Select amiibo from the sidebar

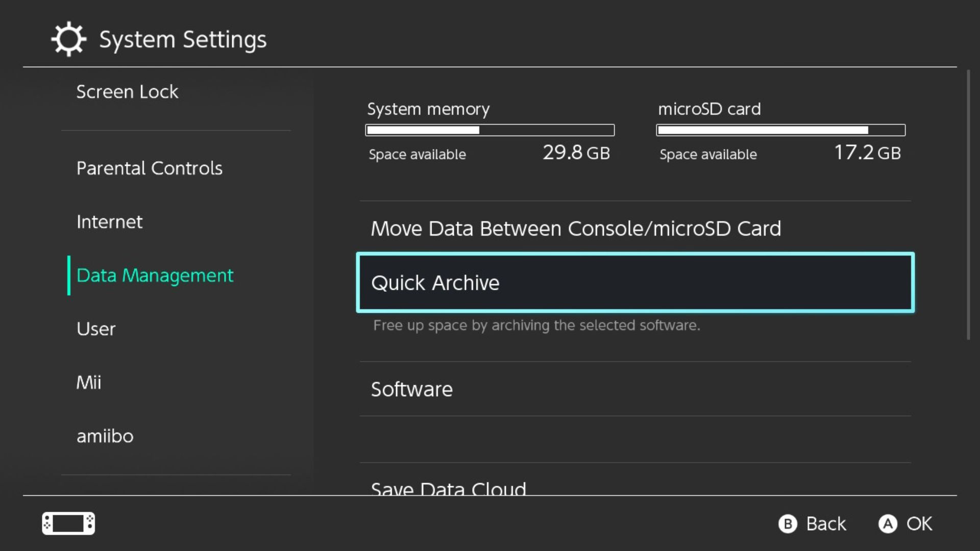(x=105, y=436)
